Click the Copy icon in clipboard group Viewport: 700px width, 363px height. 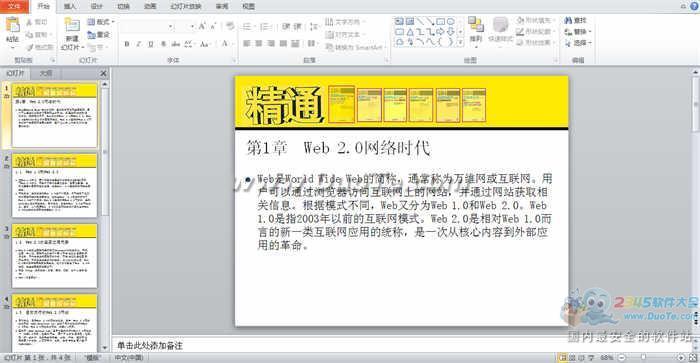pos(29,34)
